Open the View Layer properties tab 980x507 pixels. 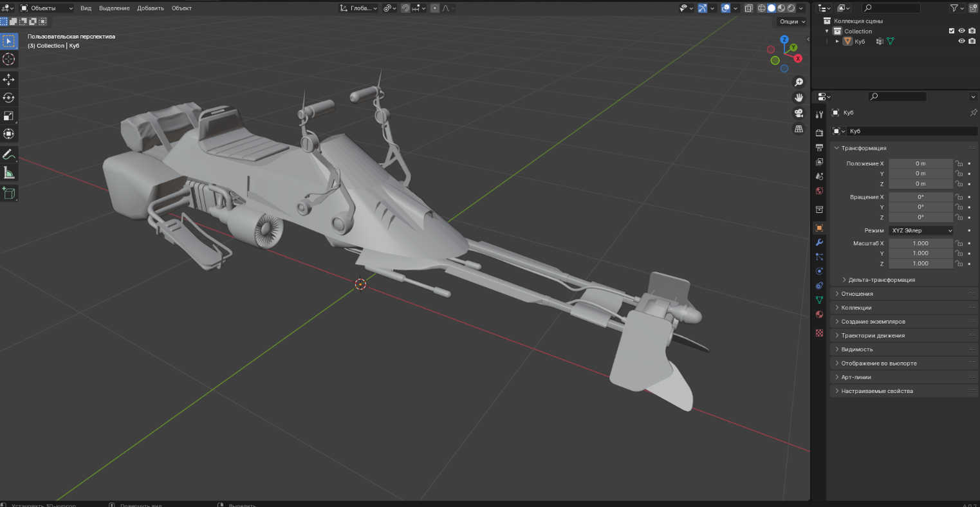[819, 161]
